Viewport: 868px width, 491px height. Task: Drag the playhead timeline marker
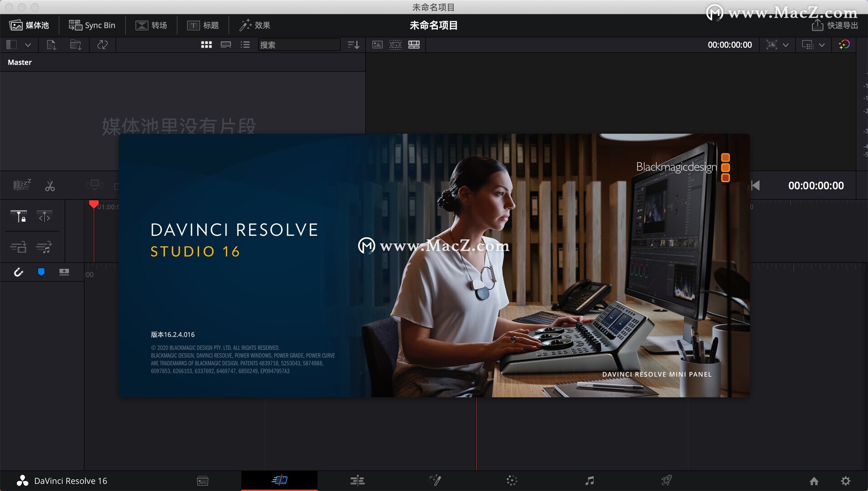[93, 205]
